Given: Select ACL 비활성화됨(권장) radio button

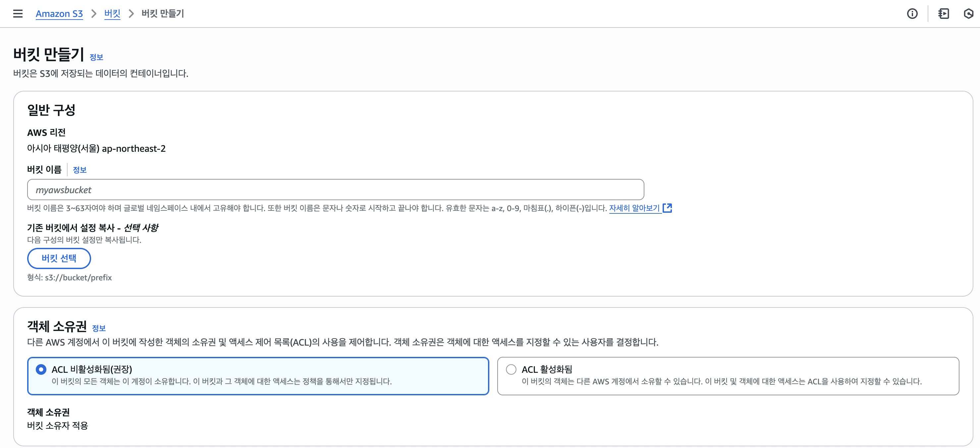Looking at the screenshot, I should pyautogui.click(x=41, y=369).
